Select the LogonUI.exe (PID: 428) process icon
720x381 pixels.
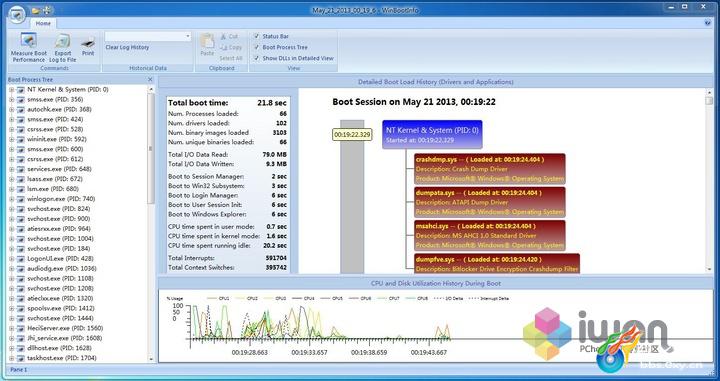(x=21, y=259)
